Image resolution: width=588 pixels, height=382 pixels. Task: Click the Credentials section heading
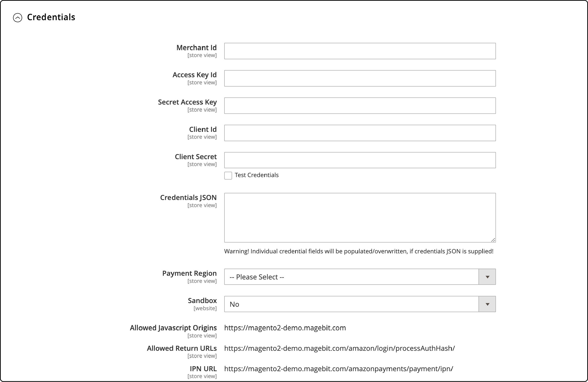pos(51,17)
